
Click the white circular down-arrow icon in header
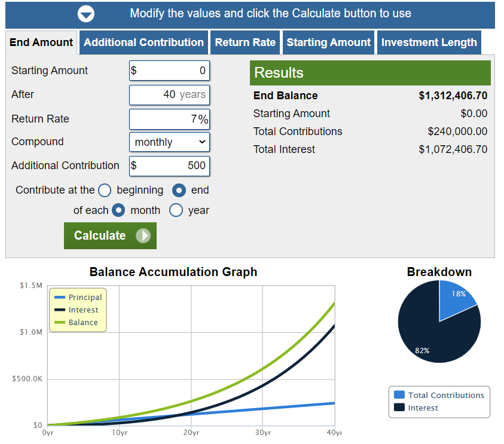tap(86, 14)
